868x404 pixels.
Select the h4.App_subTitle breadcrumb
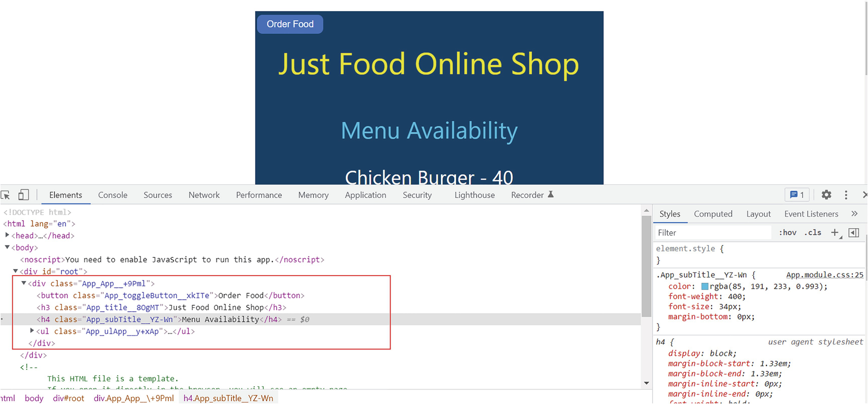click(228, 398)
